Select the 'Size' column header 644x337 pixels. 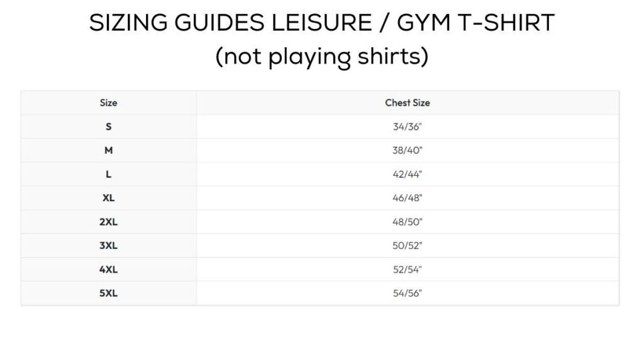108,102
